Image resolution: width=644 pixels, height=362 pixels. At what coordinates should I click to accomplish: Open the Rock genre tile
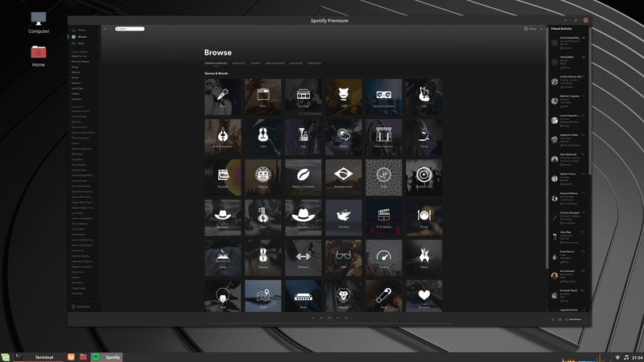click(x=263, y=97)
